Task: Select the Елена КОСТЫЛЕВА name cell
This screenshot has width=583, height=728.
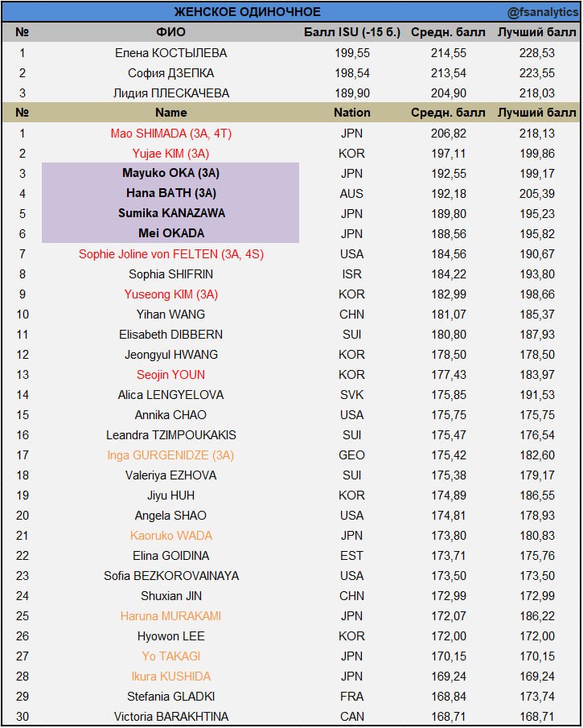Action: coord(170,53)
